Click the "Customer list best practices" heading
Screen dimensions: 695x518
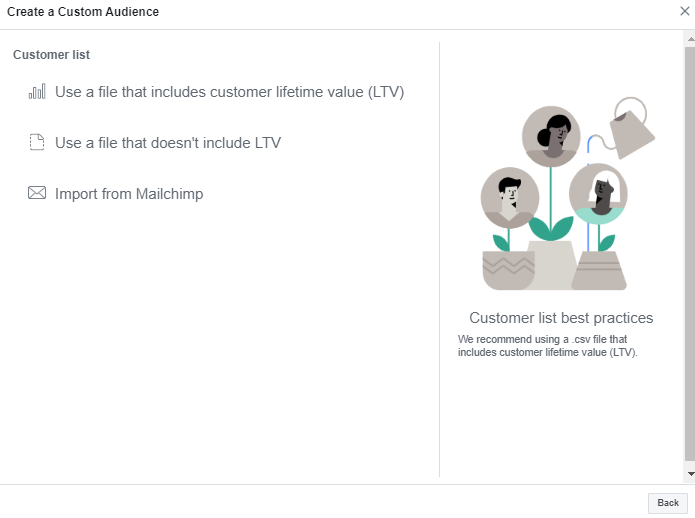(x=561, y=318)
